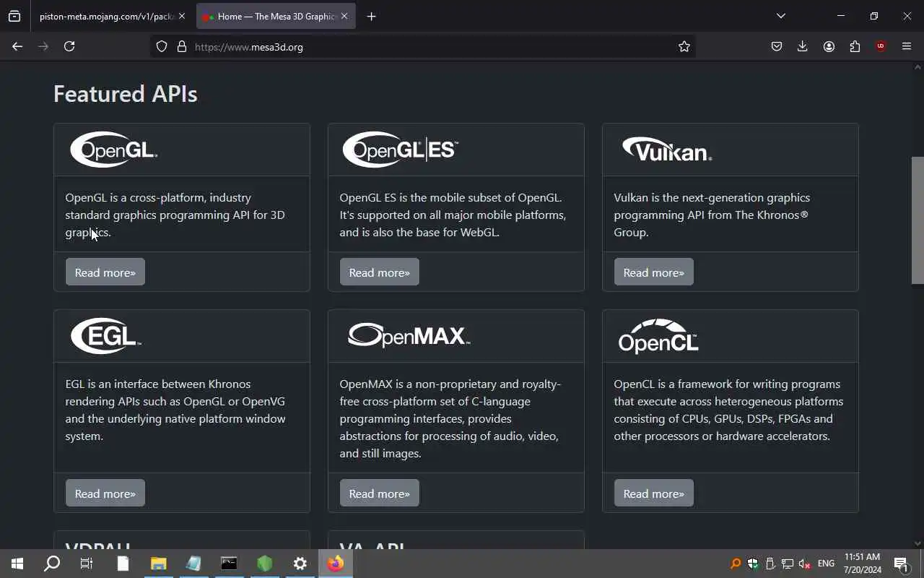Save page to Pocket
This screenshot has width=924, height=578.
click(777, 46)
